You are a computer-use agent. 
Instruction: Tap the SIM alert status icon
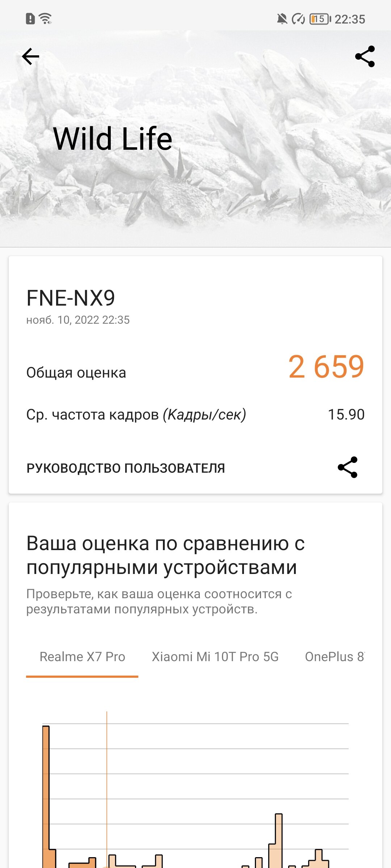coord(30,18)
